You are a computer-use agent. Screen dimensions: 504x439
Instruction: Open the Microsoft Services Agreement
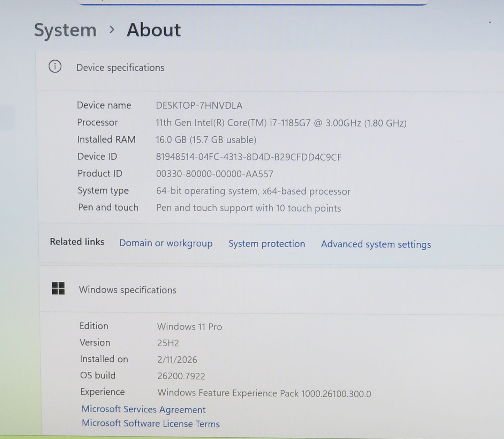coord(144,409)
